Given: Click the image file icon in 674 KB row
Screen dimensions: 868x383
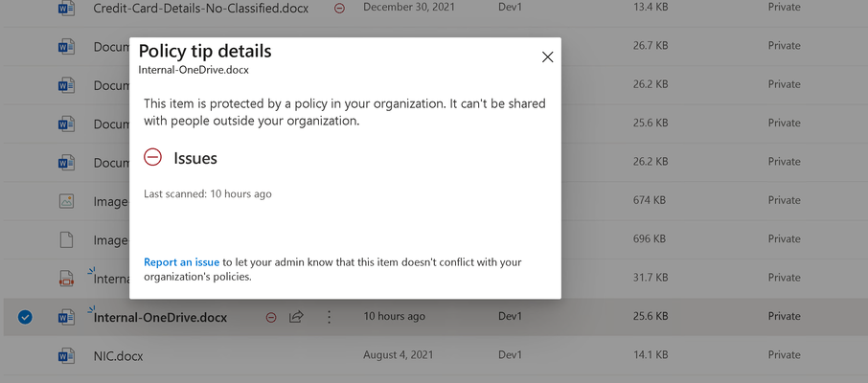Looking at the screenshot, I should click(x=66, y=201).
